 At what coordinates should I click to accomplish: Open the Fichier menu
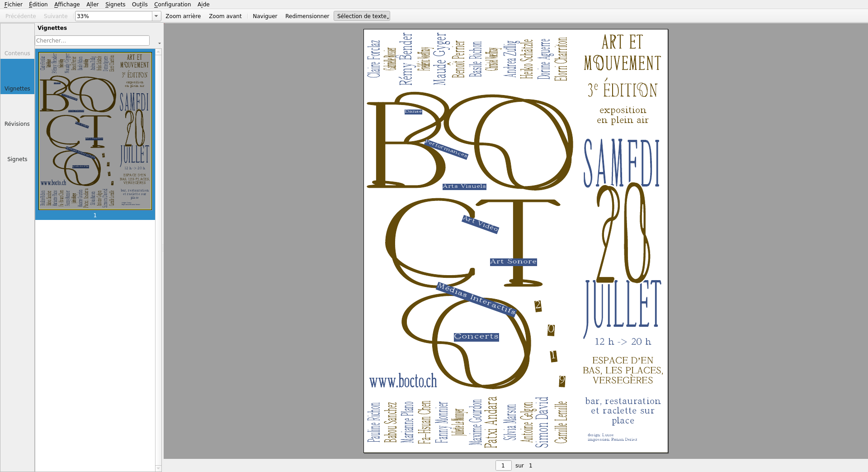pos(13,5)
